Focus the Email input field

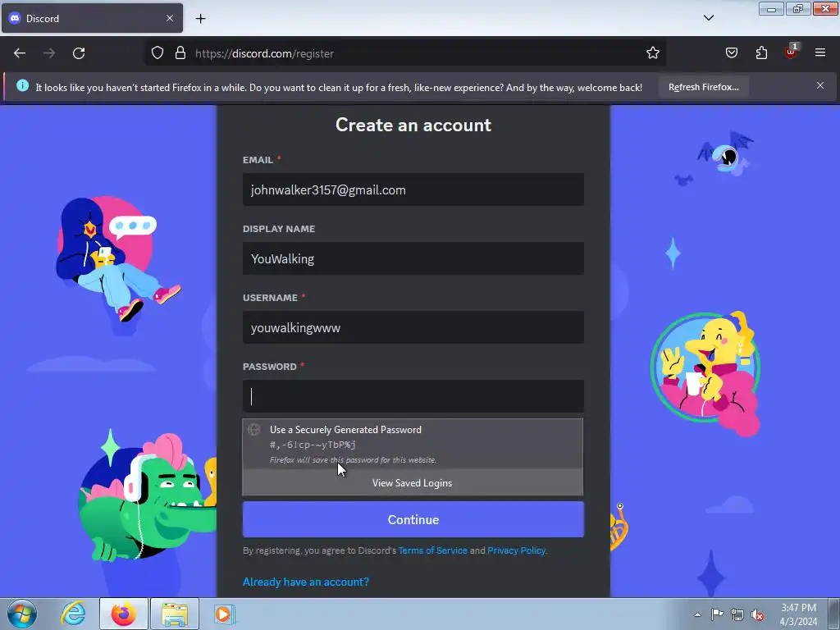413,189
